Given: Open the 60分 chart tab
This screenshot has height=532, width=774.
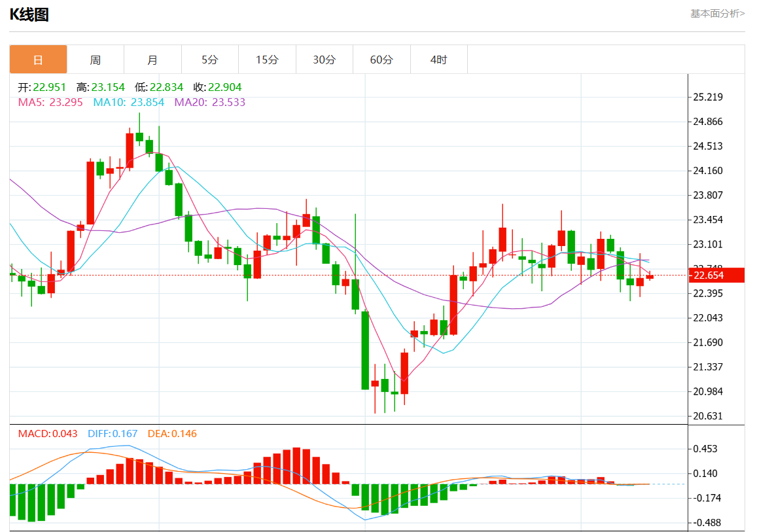Looking at the screenshot, I should [x=381, y=60].
